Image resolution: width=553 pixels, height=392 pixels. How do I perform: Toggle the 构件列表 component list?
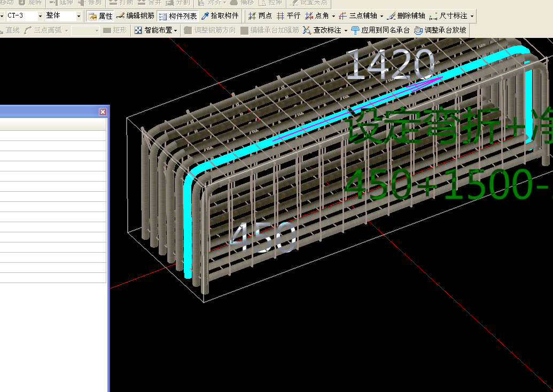(x=178, y=16)
